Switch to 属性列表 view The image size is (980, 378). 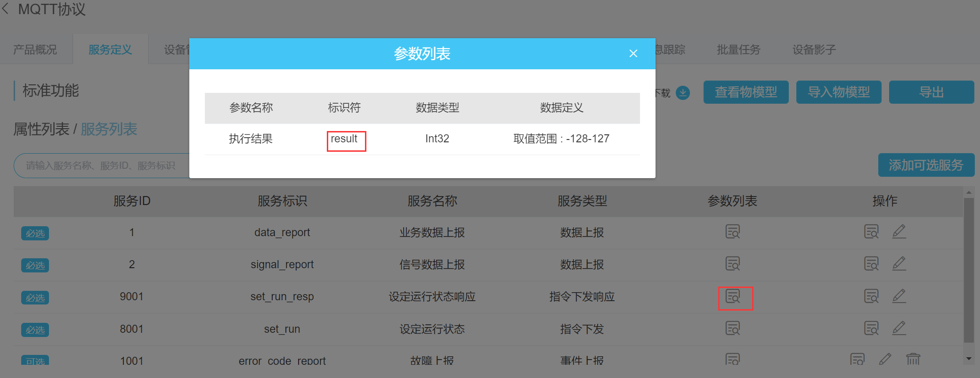click(x=41, y=129)
